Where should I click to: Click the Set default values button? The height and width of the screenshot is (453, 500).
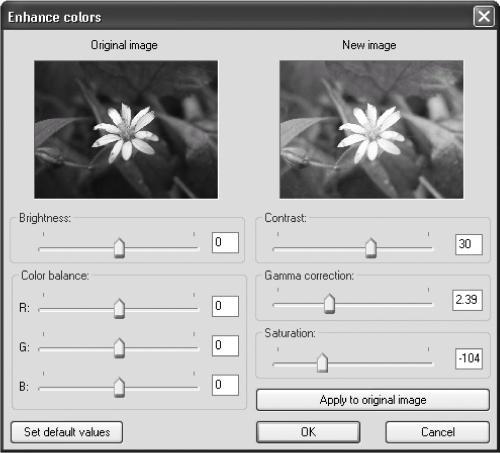[x=67, y=432]
